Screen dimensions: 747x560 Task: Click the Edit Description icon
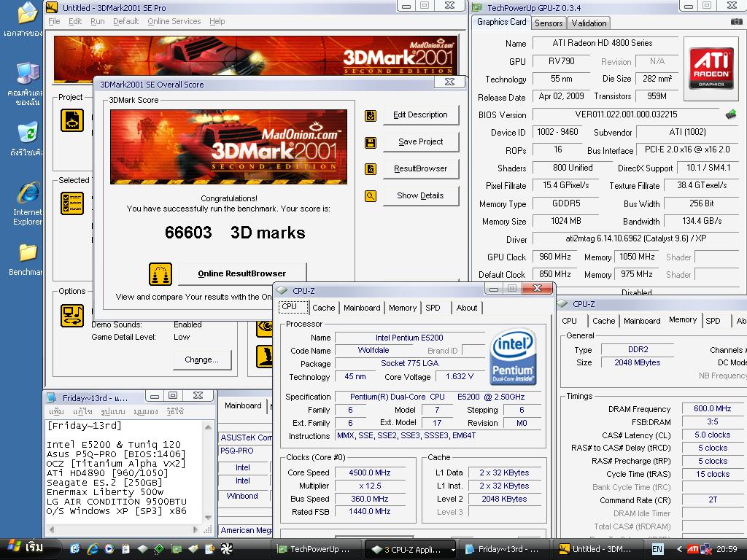[x=371, y=116]
